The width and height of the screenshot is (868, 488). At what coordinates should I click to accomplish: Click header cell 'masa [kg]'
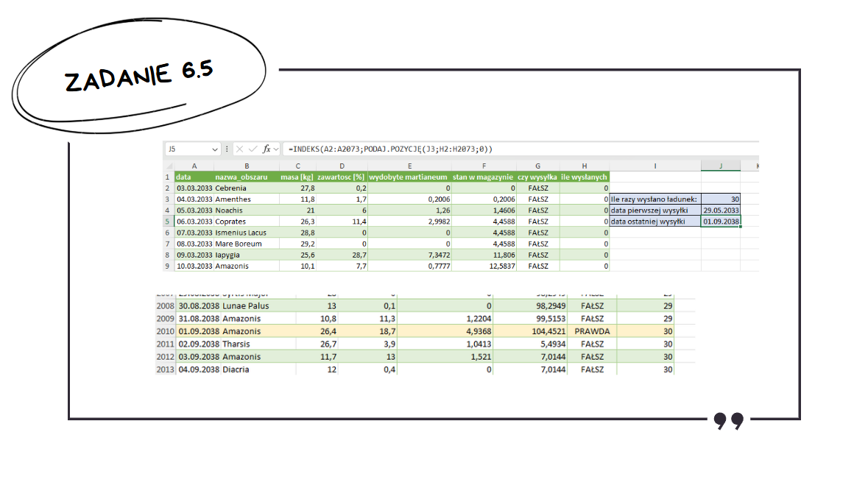[297, 177]
